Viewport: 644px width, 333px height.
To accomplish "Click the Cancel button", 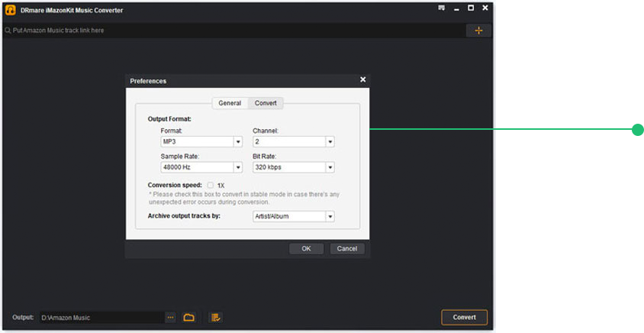I will (347, 249).
